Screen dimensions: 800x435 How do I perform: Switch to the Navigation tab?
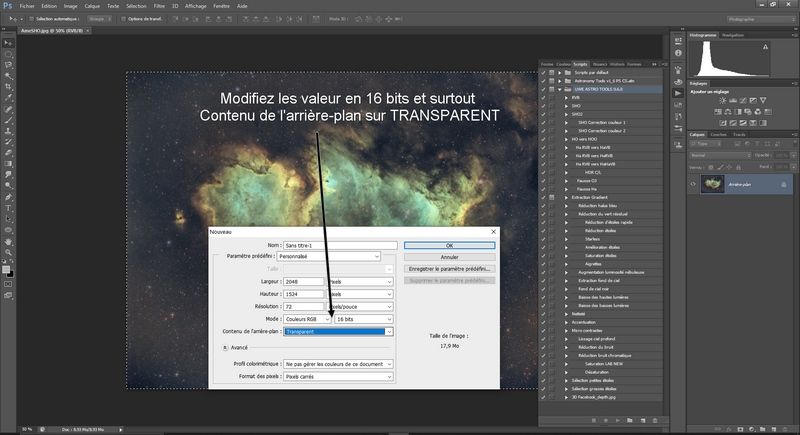pyautogui.click(x=733, y=35)
